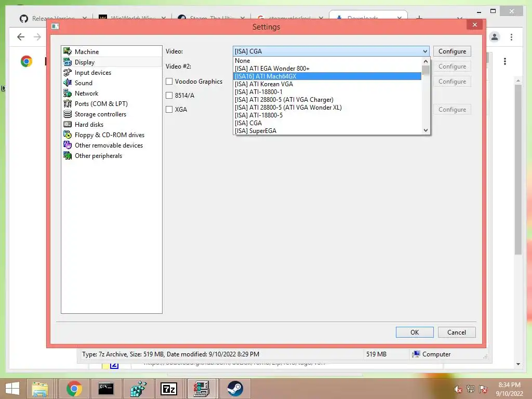Enable the Voodoo Graphics checkbox
The width and height of the screenshot is (532, 399).
click(169, 82)
